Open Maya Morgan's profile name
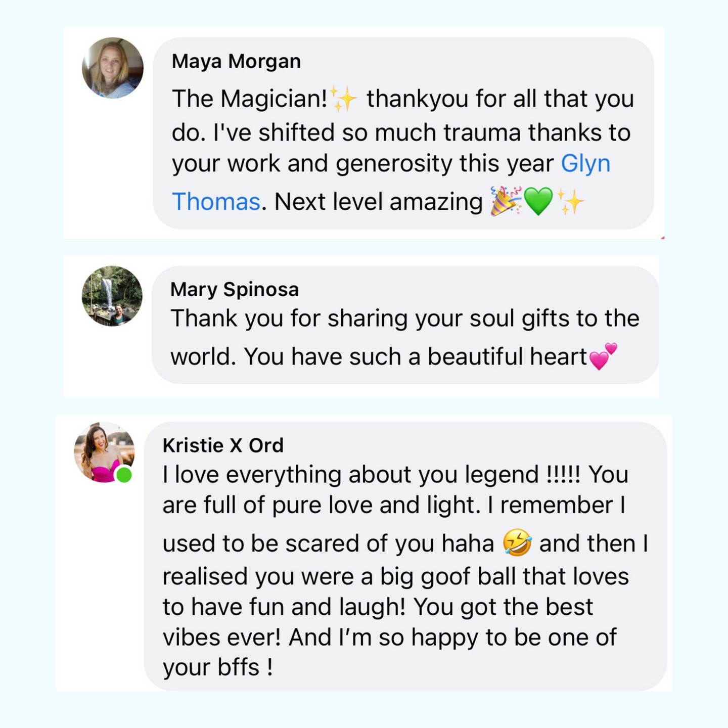The height and width of the screenshot is (728, 728). (x=236, y=61)
